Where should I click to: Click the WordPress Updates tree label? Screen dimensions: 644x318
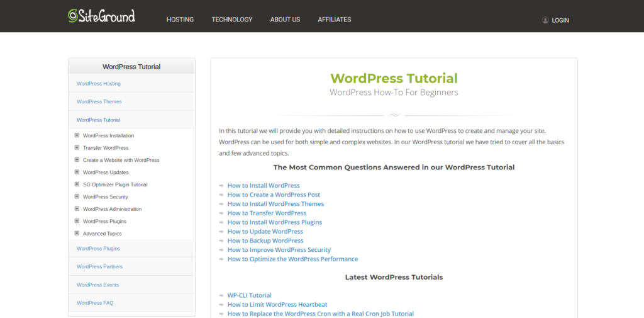pos(106,172)
